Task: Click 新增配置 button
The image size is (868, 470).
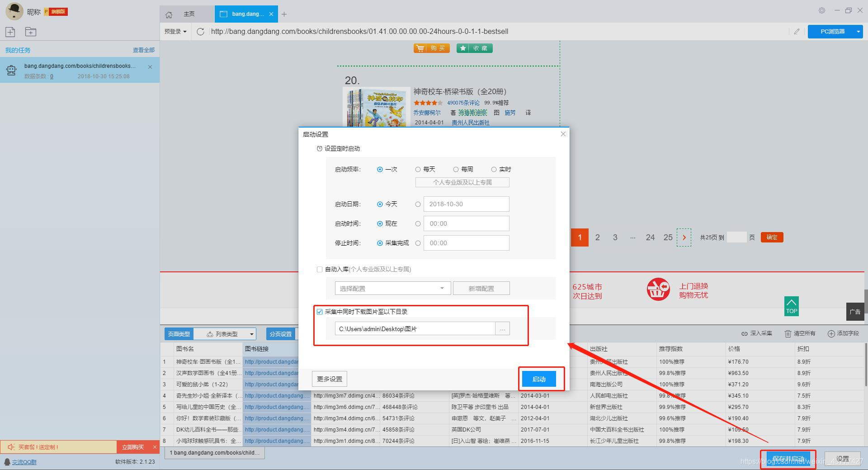Action: [x=481, y=288]
